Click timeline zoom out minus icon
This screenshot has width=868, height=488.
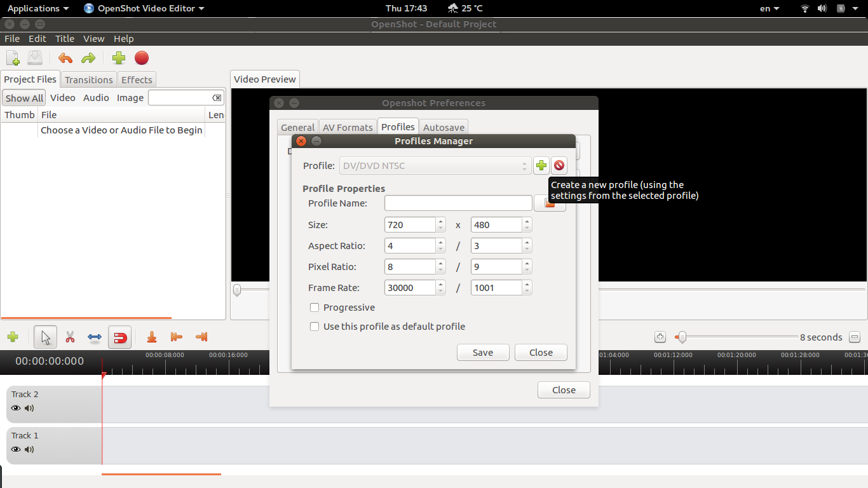(855, 337)
